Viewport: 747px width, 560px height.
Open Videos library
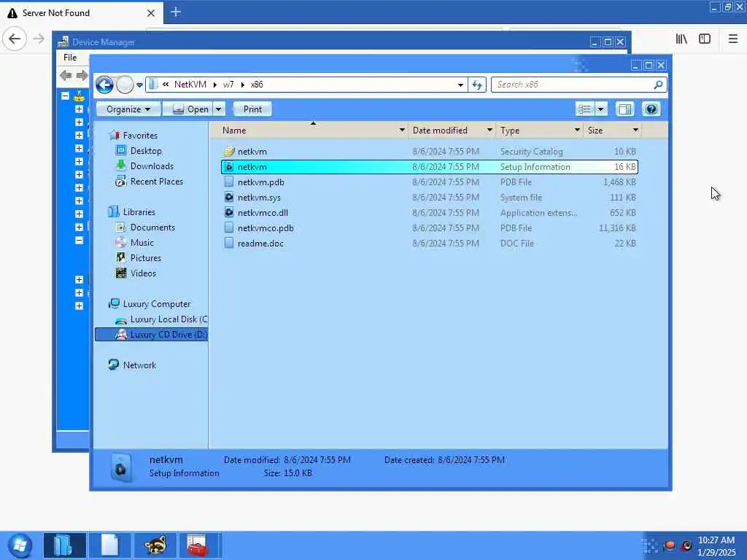(143, 273)
